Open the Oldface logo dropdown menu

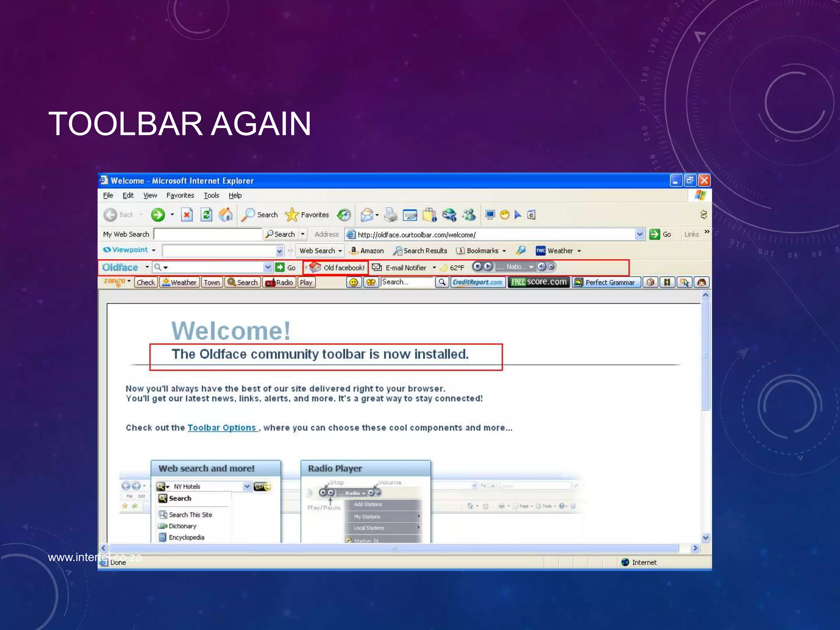point(147,267)
